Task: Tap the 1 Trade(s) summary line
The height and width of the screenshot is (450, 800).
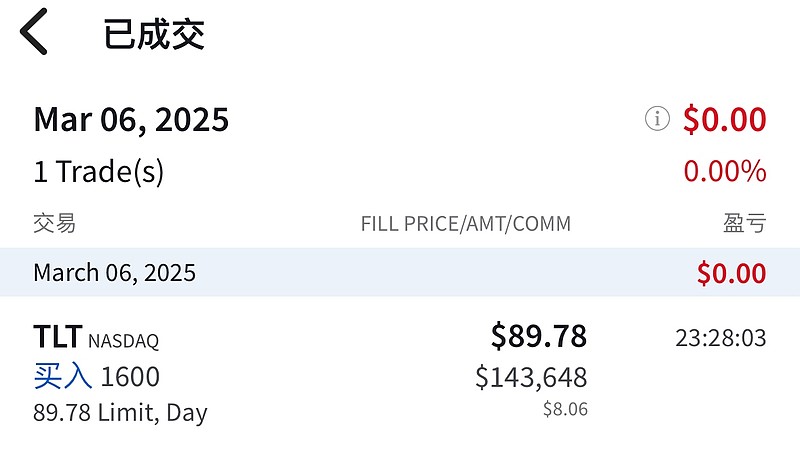Action: [x=99, y=171]
